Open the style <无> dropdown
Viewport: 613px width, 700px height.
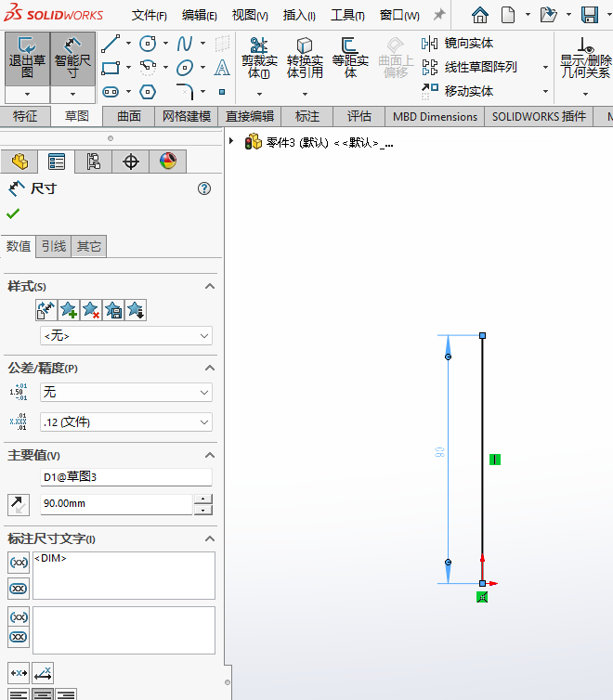(x=126, y=336)
